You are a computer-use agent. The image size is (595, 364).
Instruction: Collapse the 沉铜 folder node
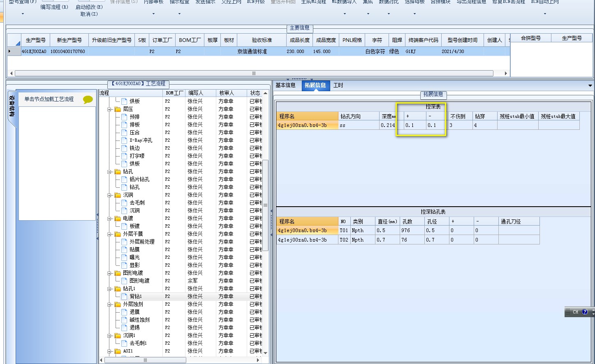tap(110, 195)
